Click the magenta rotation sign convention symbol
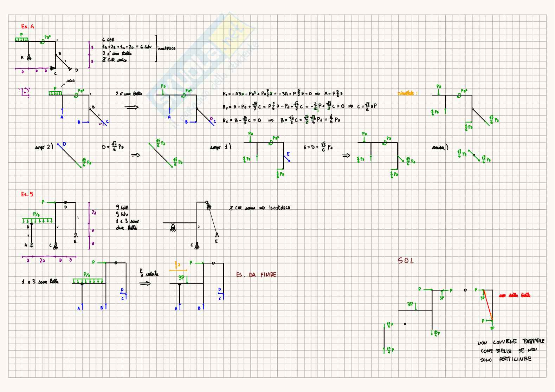555x392 pixels. [25, 92]
